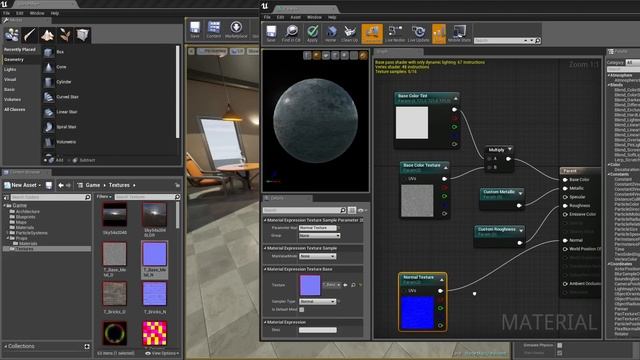The height and width of the screenshot is (360, 640).
Task: Toggle the Simulate Physics checkbox
Action: 560,345
